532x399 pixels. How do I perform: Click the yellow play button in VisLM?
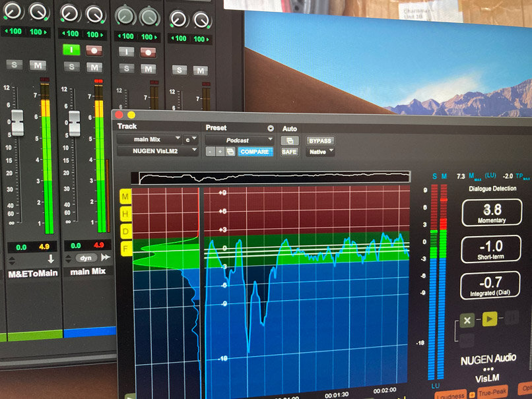[x=489, y=319]
